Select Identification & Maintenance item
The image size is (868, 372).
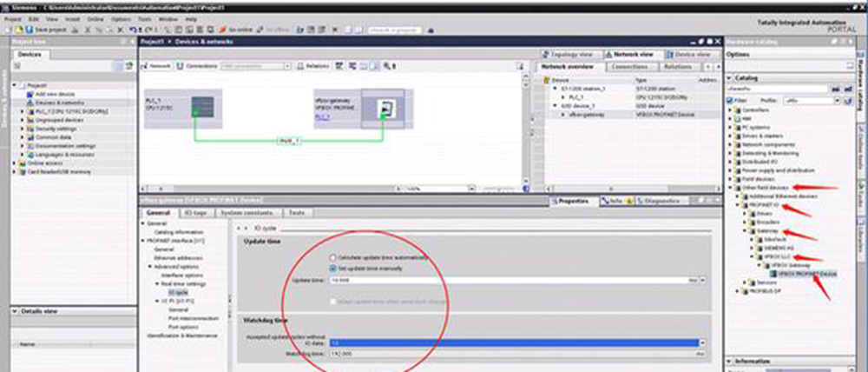(182, 335)
